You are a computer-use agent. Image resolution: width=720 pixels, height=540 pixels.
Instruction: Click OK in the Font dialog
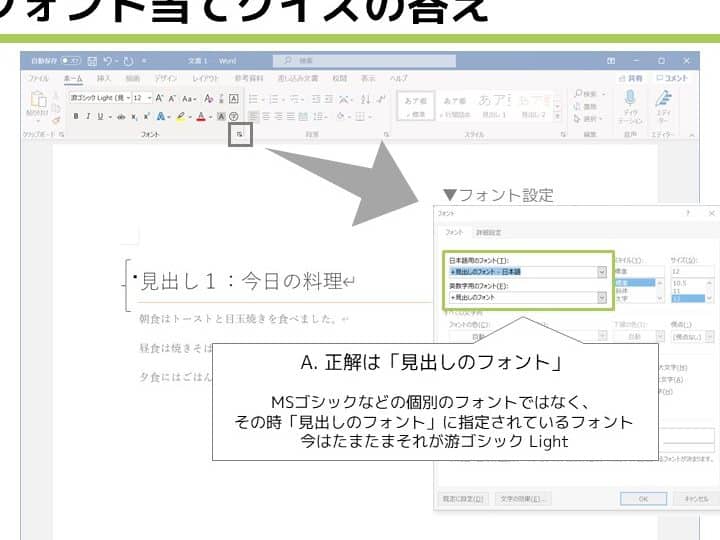coord(643,498)
